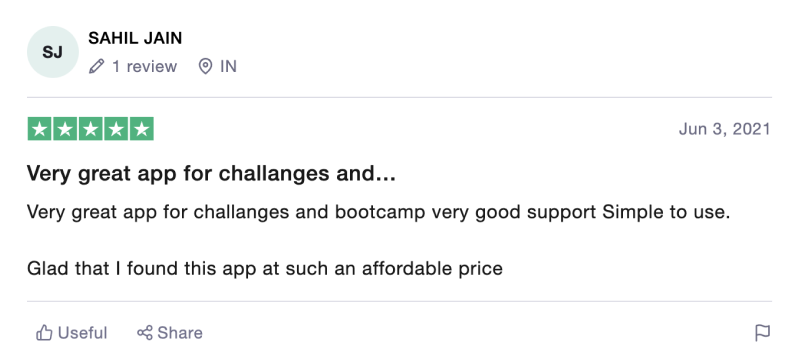This screenshot has height=364, width=800.
Task: Click the "1 review" text
Action: click(x=144, y=66)
